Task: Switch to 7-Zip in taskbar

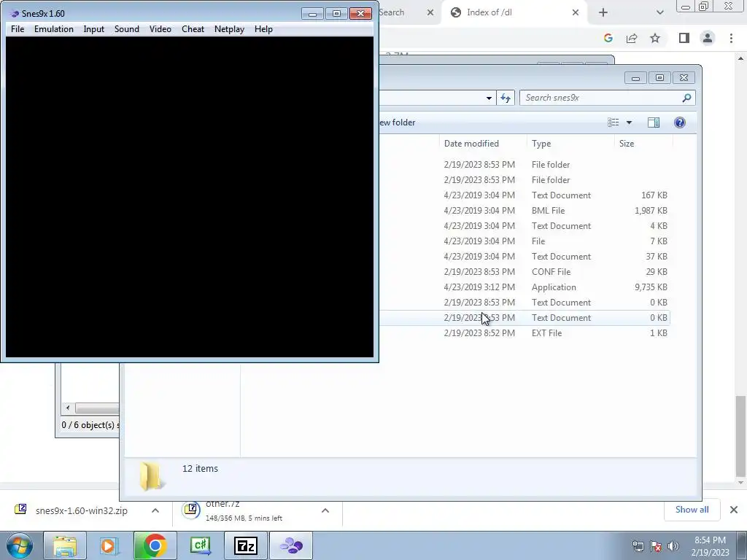Action: (x=246, y=545)
